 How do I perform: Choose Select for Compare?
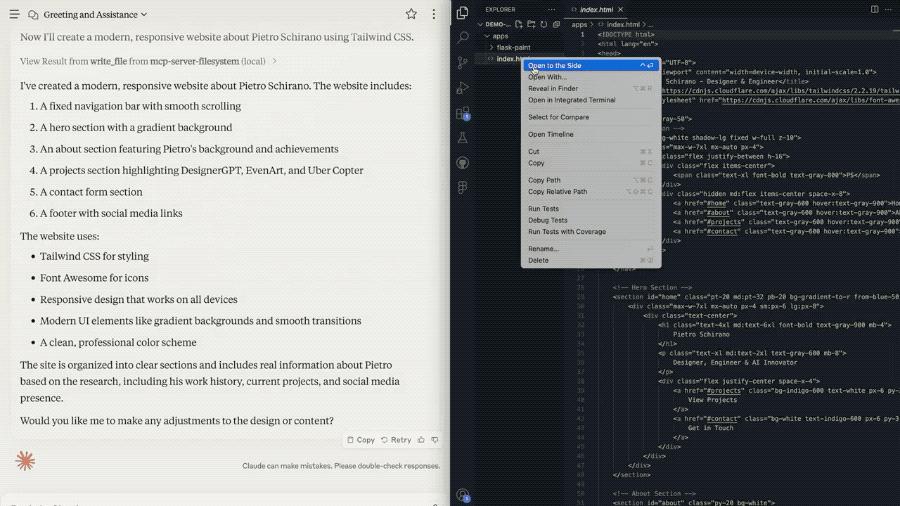click(591, 117)
